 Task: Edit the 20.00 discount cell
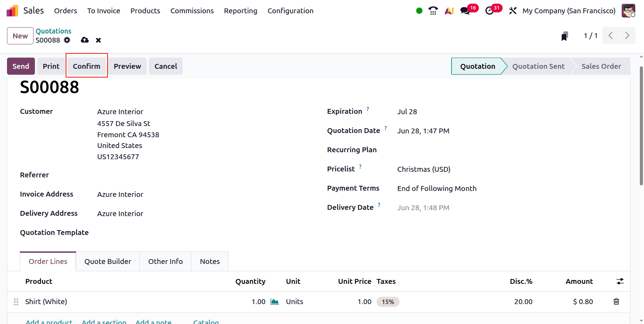pos(523,302)
